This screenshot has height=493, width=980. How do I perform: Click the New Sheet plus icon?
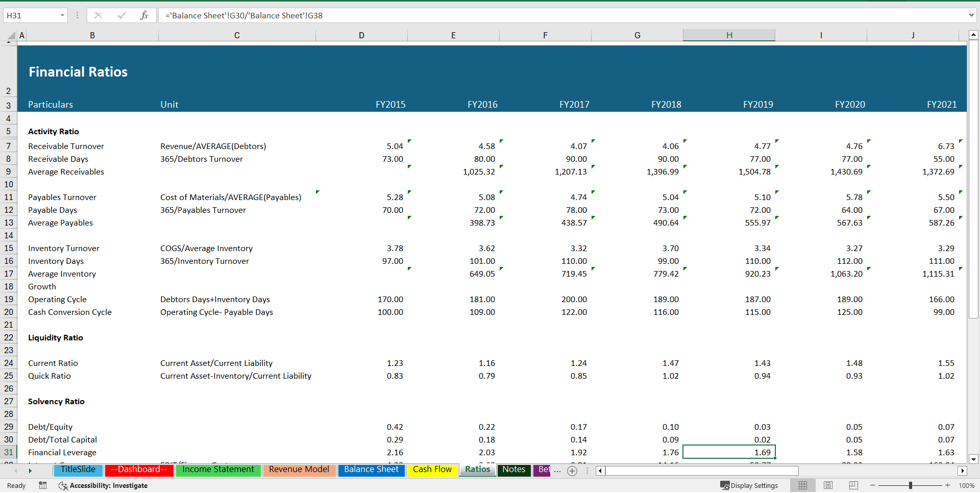point(572,471)
